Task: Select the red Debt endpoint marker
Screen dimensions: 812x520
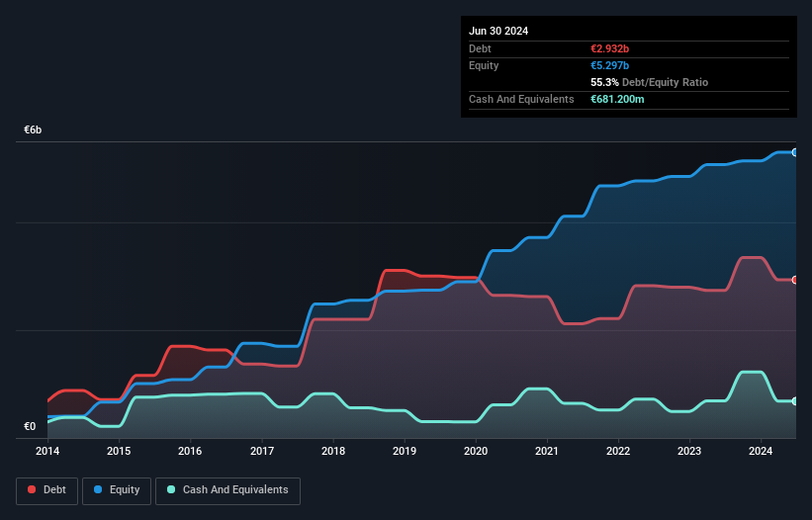Action: [x=795, y=280]
